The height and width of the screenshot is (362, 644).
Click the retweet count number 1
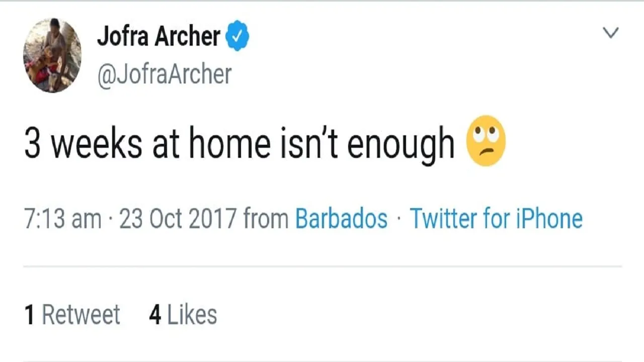pos(30,315)
